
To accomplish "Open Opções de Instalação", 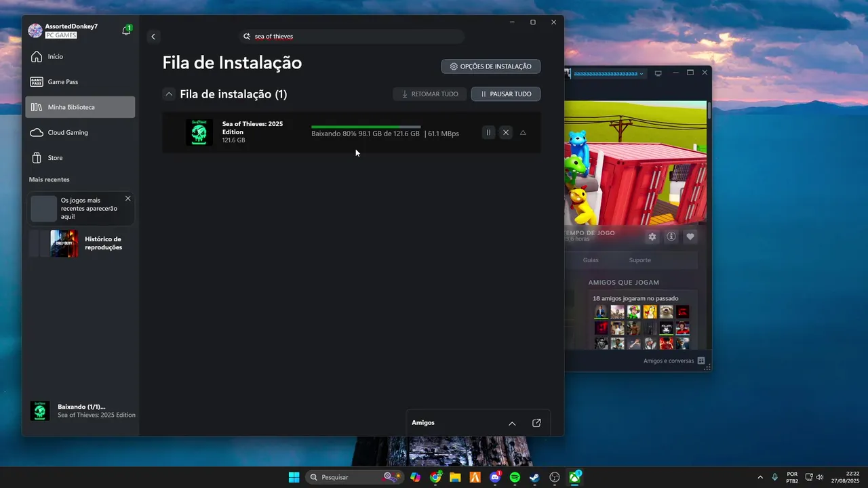I will pos(491,66).
